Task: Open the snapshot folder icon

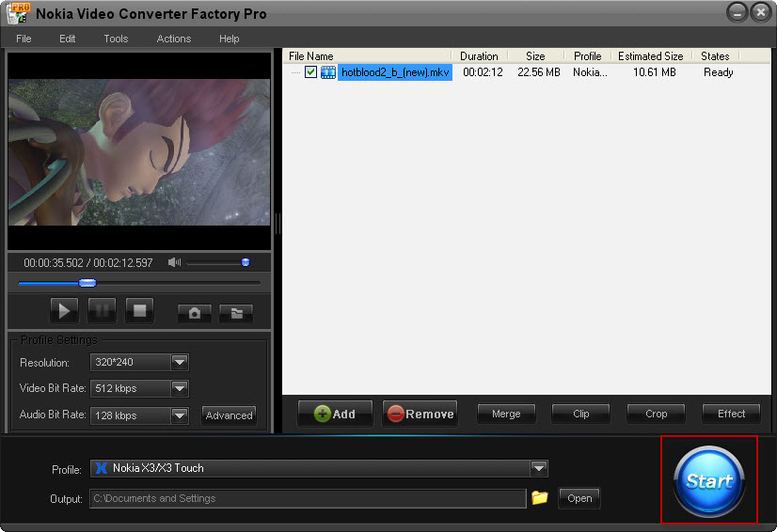Action: [236, 313]
